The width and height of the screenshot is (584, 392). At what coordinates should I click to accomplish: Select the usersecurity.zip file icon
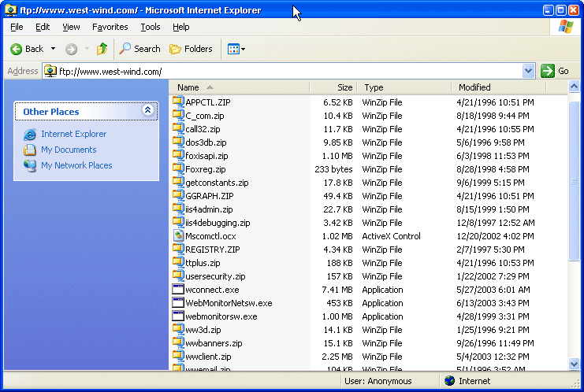click(178, 276)
